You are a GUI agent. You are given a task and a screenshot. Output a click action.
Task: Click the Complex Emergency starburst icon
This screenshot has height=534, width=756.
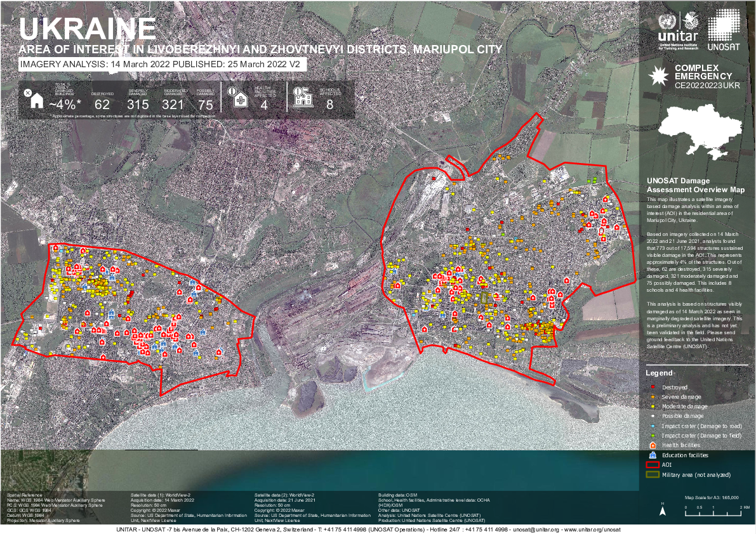658,76
